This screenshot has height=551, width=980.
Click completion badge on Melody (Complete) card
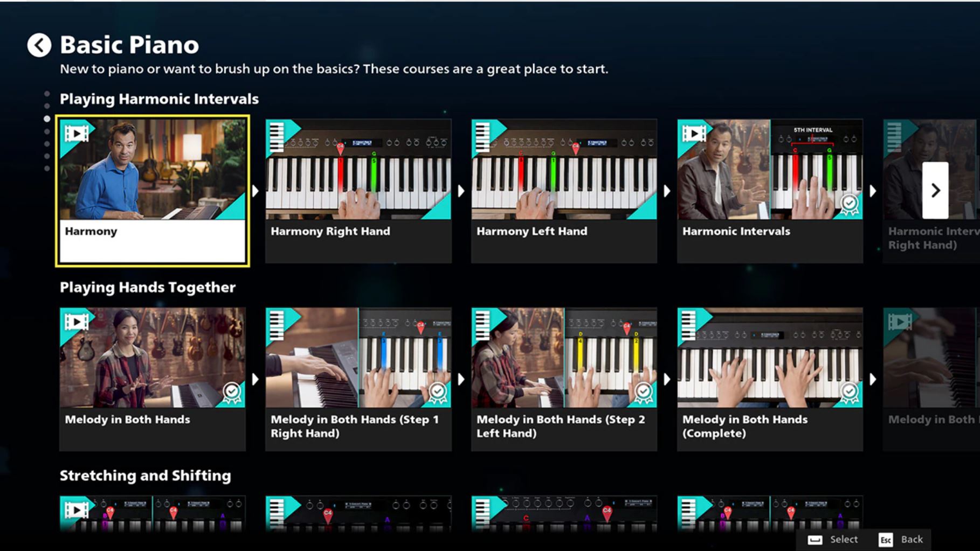point(850,393)
